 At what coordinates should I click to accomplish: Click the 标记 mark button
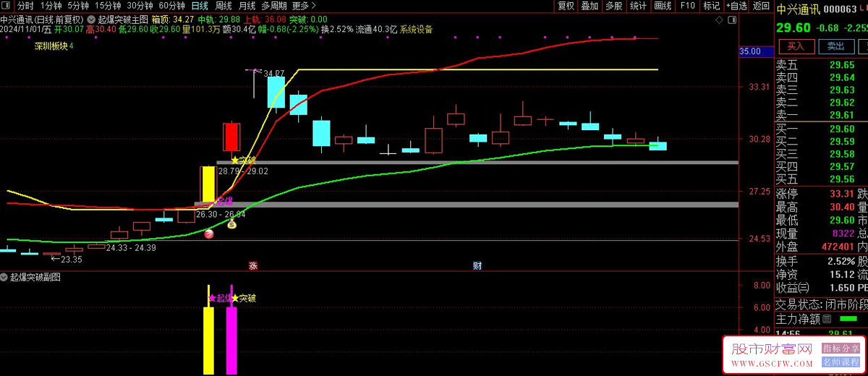tap(712, 6)
